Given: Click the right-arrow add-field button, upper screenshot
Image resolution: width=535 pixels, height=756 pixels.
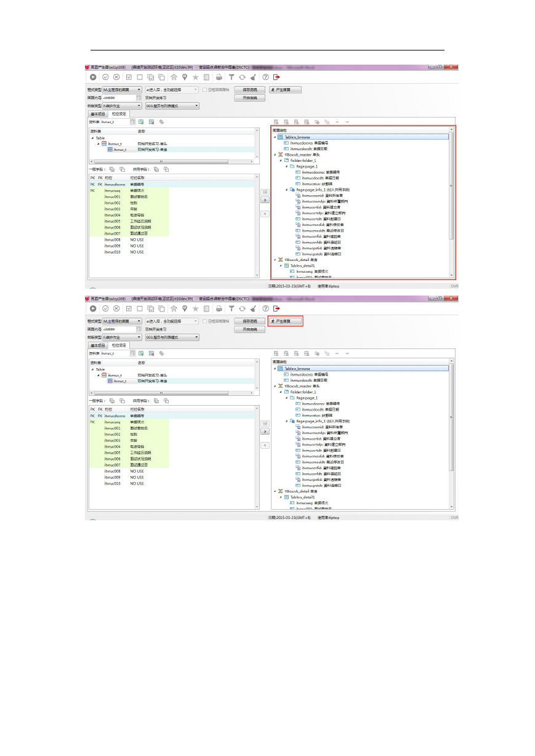Looking at the screenshot, I should (x=265, y=200).
